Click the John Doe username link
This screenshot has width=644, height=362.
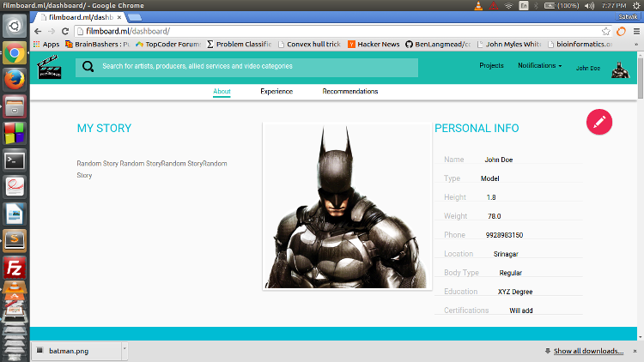coord(587,68)
